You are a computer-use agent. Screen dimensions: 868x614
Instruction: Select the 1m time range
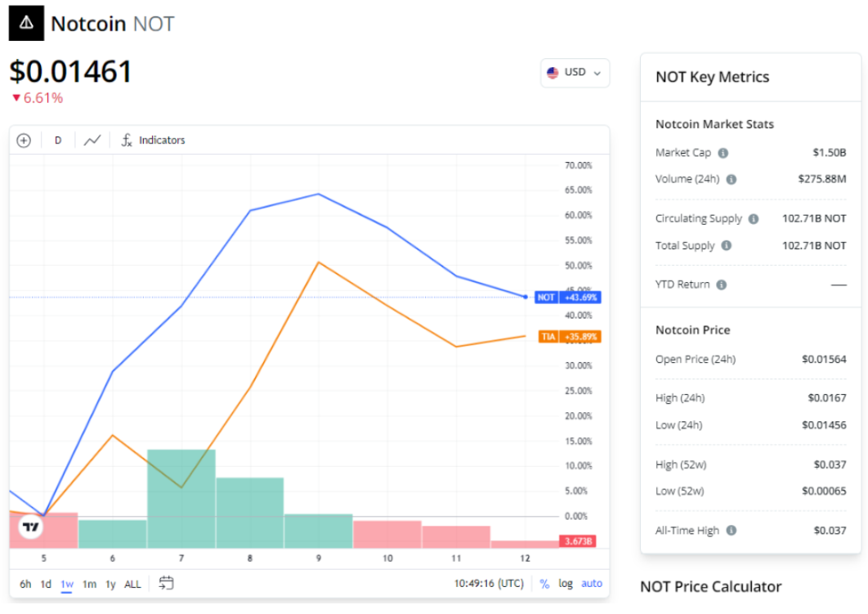(x=89, y=584)
